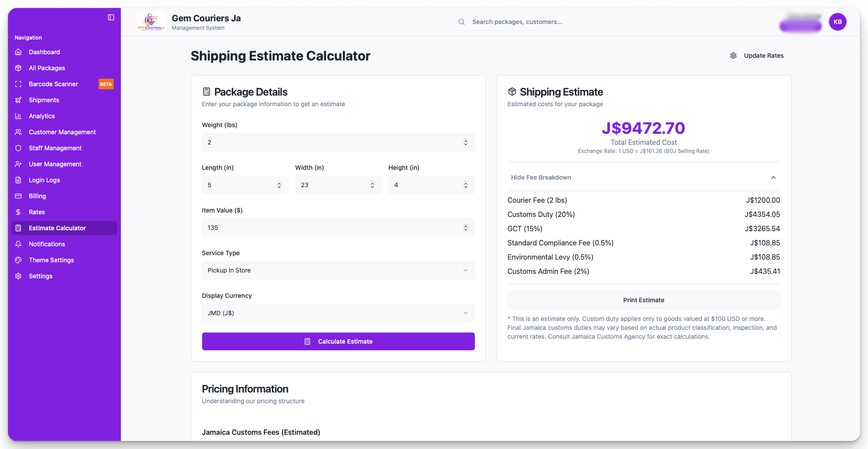Click the KB profile avatar
The width and height of the screenshot is (868, 449).
click(x=838, y=21)
